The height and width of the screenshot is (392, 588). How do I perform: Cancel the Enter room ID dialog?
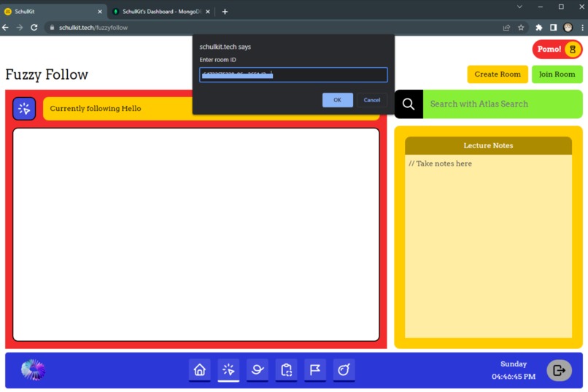coord(371,100)
